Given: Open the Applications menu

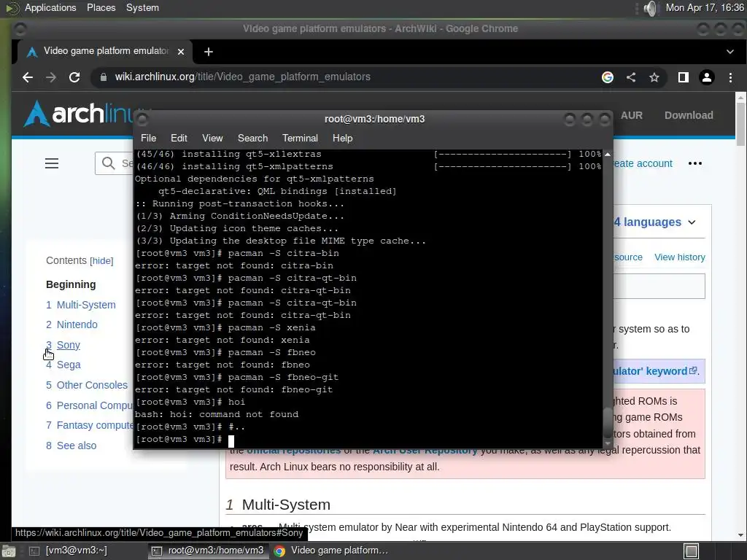Looking at the screenshot, I should click(50, 7).
